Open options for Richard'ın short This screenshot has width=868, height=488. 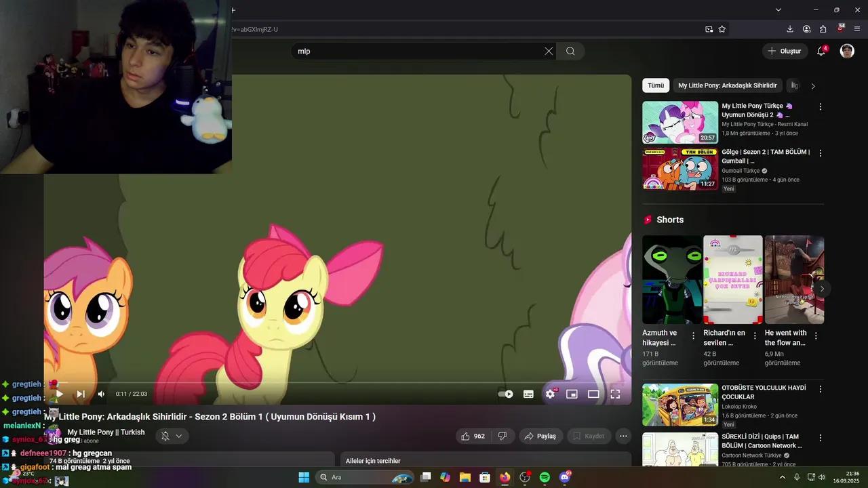click(x=754, y=335)
